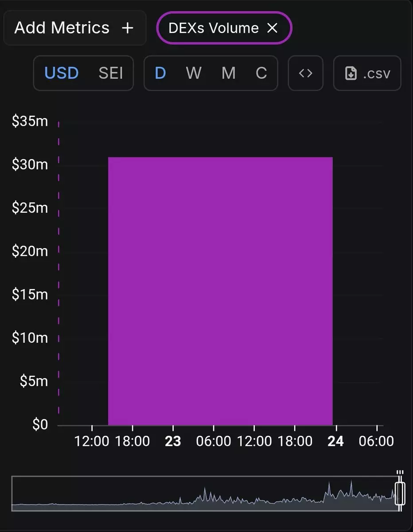This screenshot has height=532, width=413.
Task: Select the monthly (M) interval
Action: (x=228, y=73)
